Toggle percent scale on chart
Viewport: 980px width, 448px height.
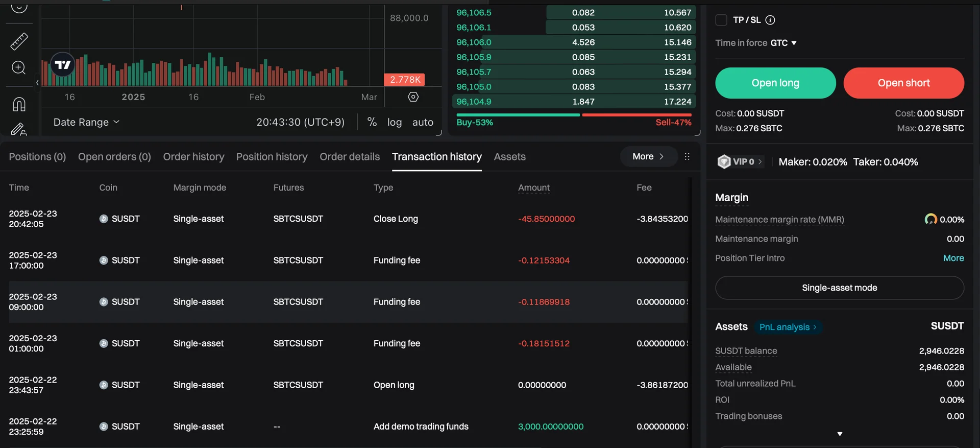pyautogui.click(x=372, y=122)
